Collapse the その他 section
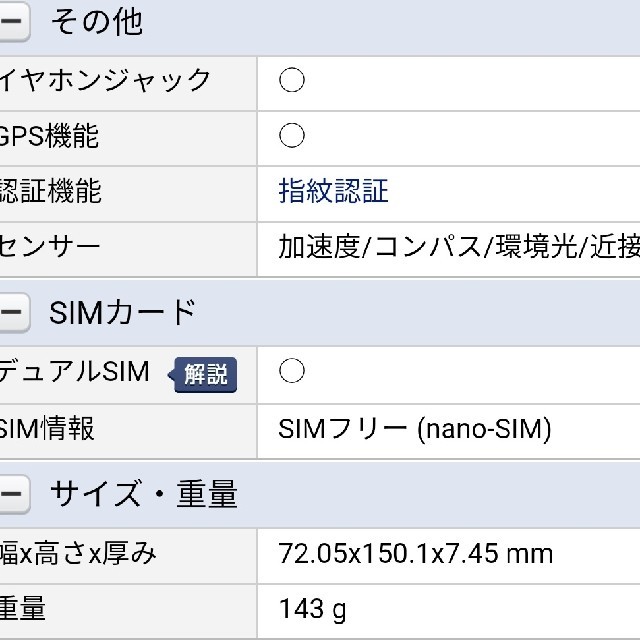The height and width of the screenshot is (640, 640). click(x=14, y=22)
